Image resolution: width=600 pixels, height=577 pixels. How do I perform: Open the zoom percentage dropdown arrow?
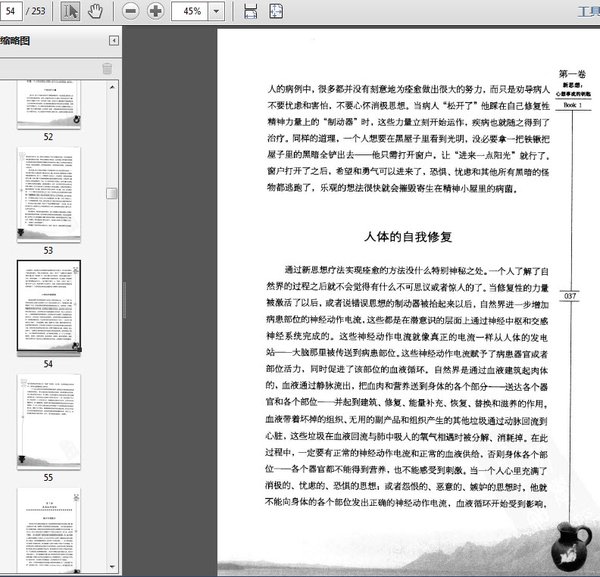tap(216, 11)
